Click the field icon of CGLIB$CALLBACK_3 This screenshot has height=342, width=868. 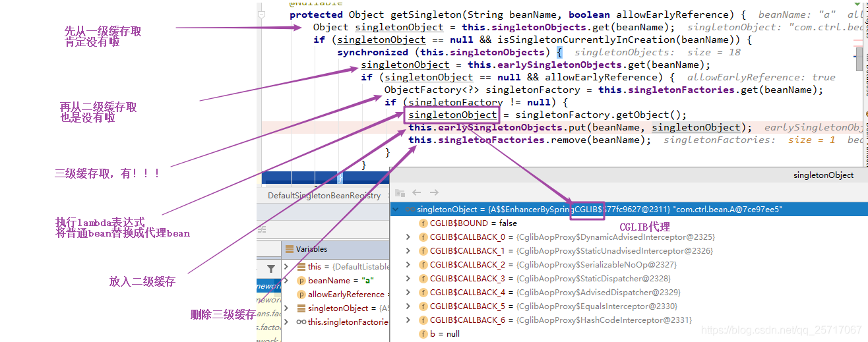pyautogui.click(x=423, y=279)
